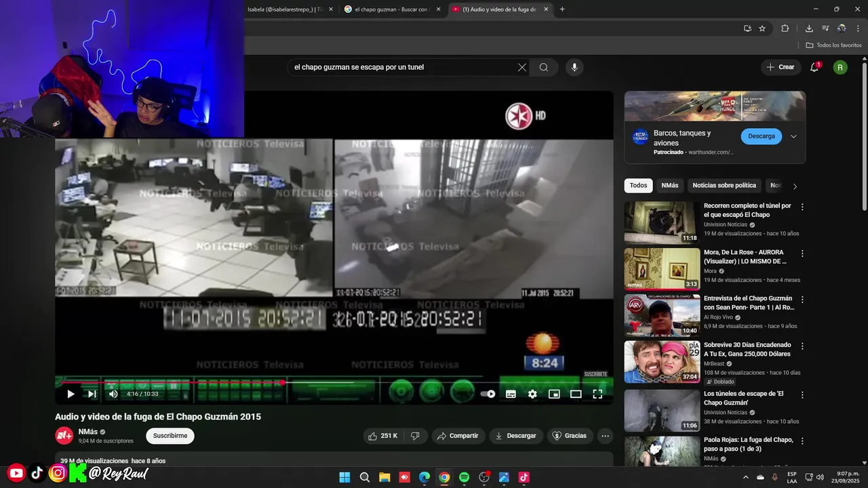Open Microsoft Edge from the taskbar
The image size is (868, 488).
tap(424, 477)
